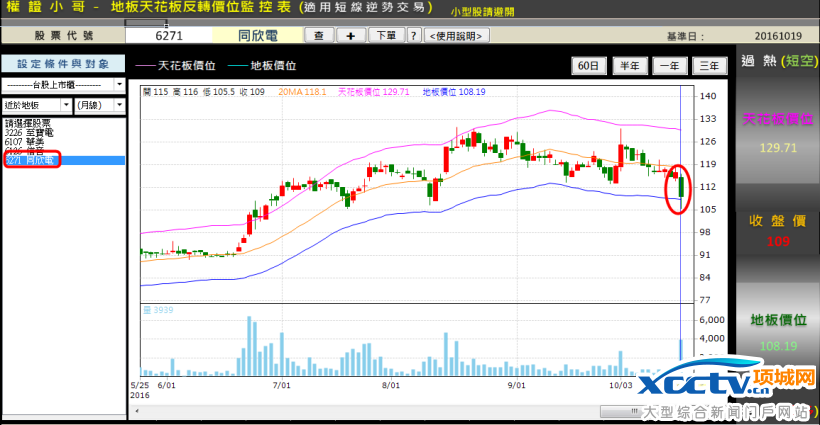Set chart period to 三年
Image resolution: width=820 pixels, height=425 pixels.
(x=709, y=66)
